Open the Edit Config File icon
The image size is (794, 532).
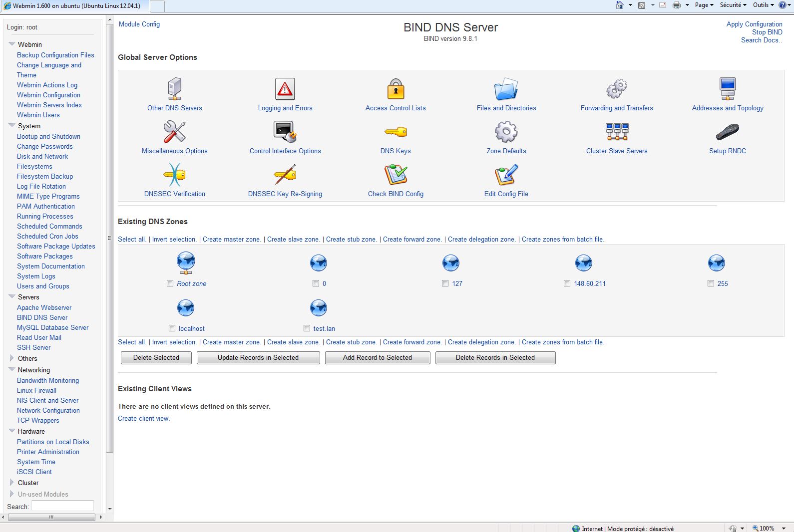pyautogui.click(x=506, y=175)
